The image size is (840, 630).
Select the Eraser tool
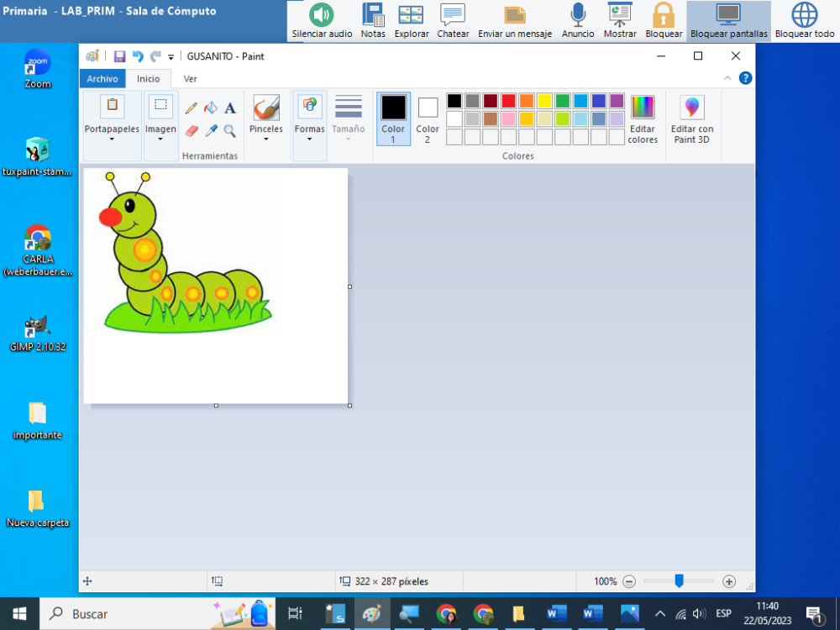[x=194, y=131]
